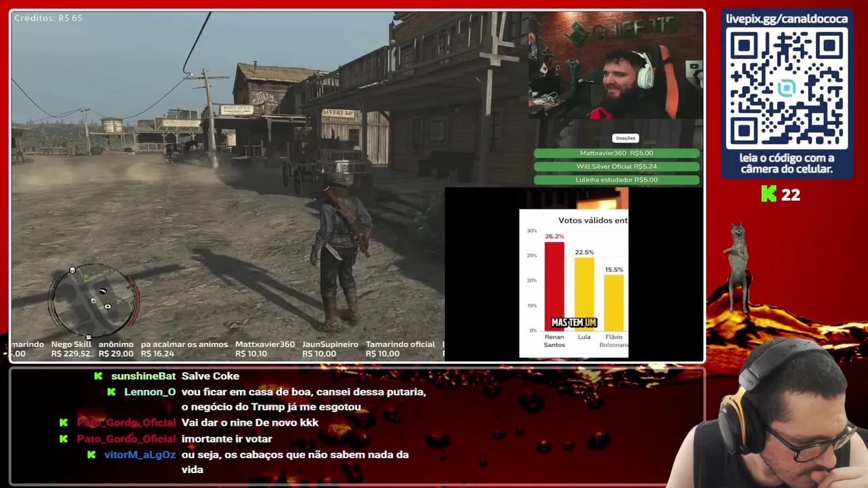Open Pato_Gordo_Oficial name beside 'Vai dar o nine'
Screen dimensions: 868x488
click(126, 423)
